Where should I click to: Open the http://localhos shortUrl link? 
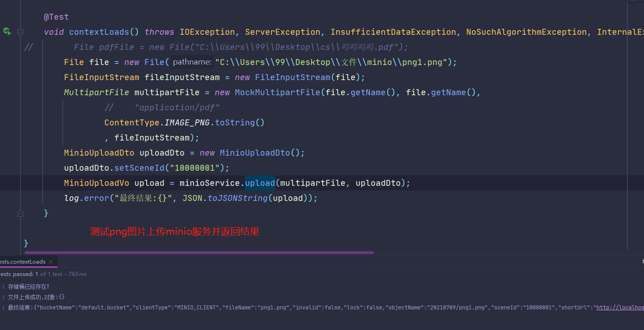point(620,308)
